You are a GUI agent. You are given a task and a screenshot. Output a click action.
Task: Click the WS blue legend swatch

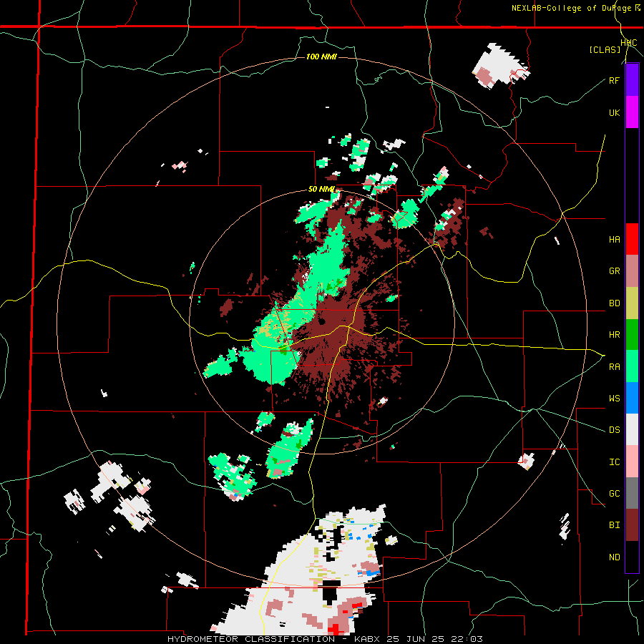click(632, 398)
